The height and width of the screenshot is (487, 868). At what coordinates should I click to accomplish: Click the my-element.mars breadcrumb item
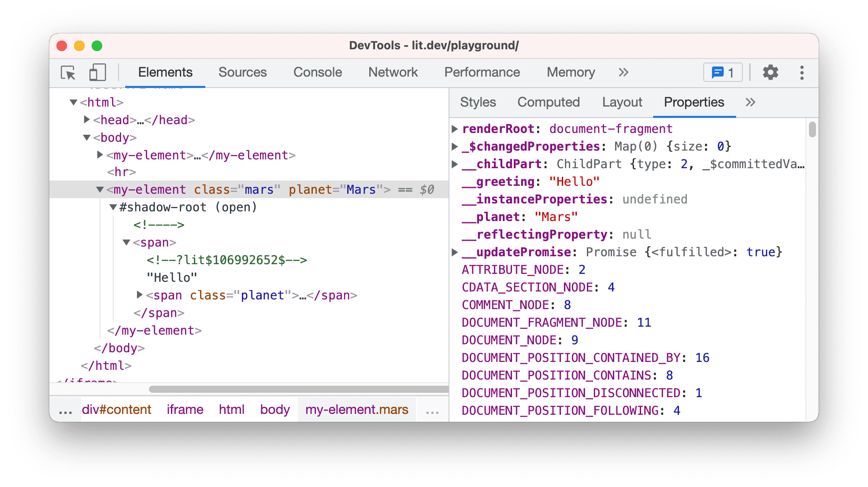point(356,410)
